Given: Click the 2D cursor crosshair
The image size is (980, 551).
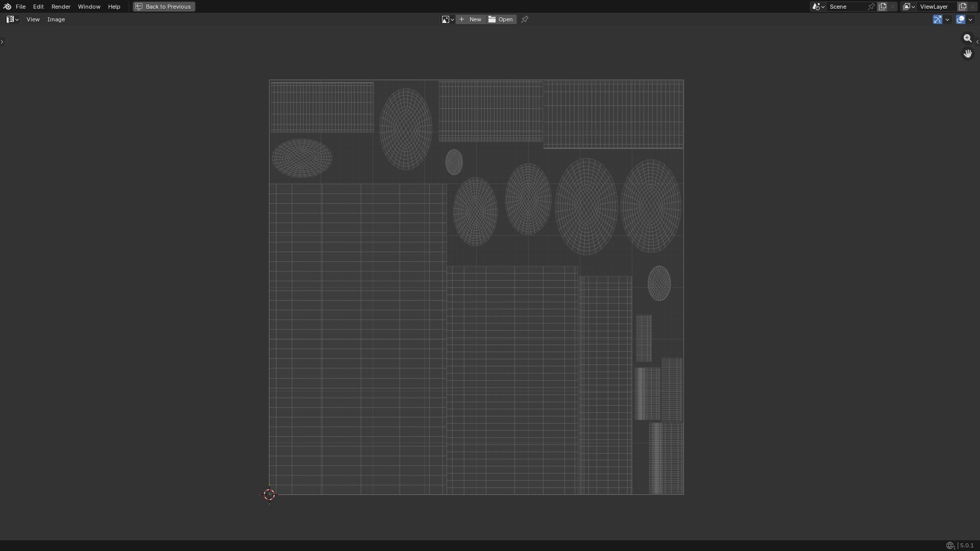Looking at the screenshot, I should tap(269, 494).
